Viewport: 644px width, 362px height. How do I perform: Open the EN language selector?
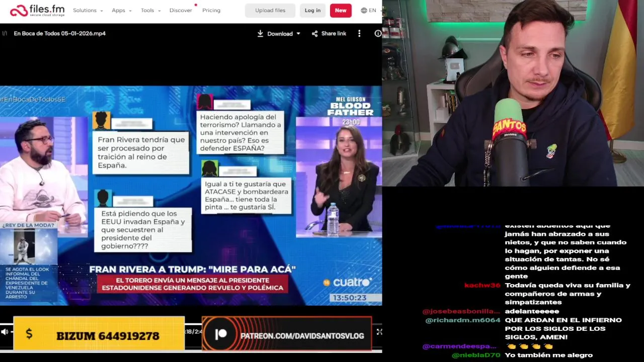pyautogui.click(x=368, y=11)
